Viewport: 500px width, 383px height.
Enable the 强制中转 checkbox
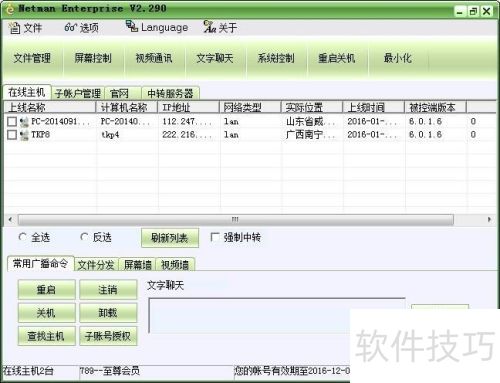(x=215, y=237)
